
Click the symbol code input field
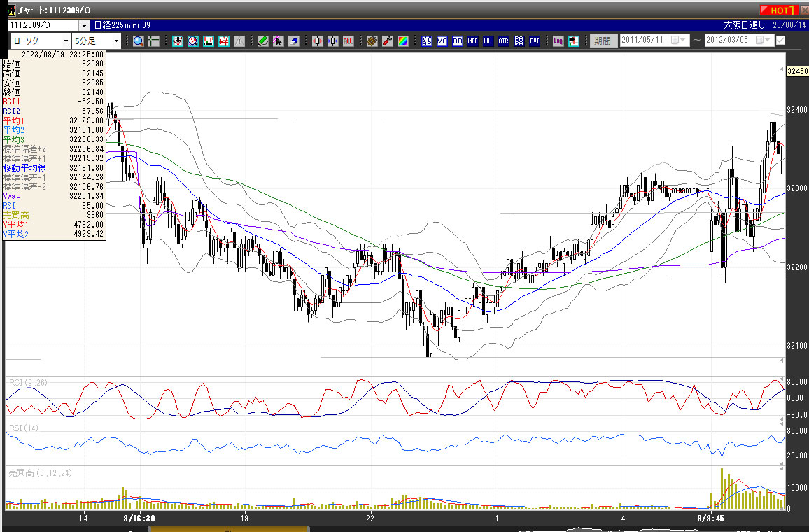tap(44, 25)
